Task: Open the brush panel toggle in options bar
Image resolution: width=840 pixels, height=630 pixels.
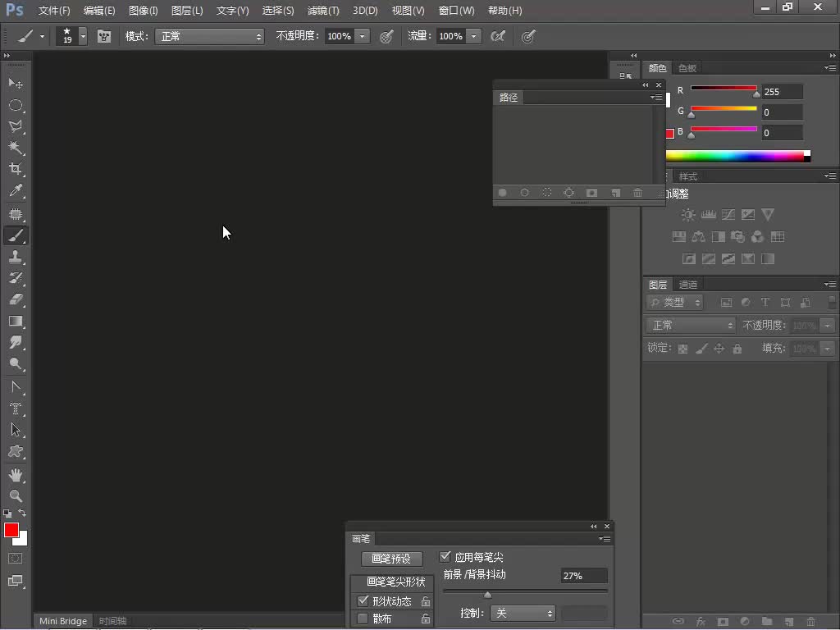Action: pyautogui.click(x=104, y=36)
